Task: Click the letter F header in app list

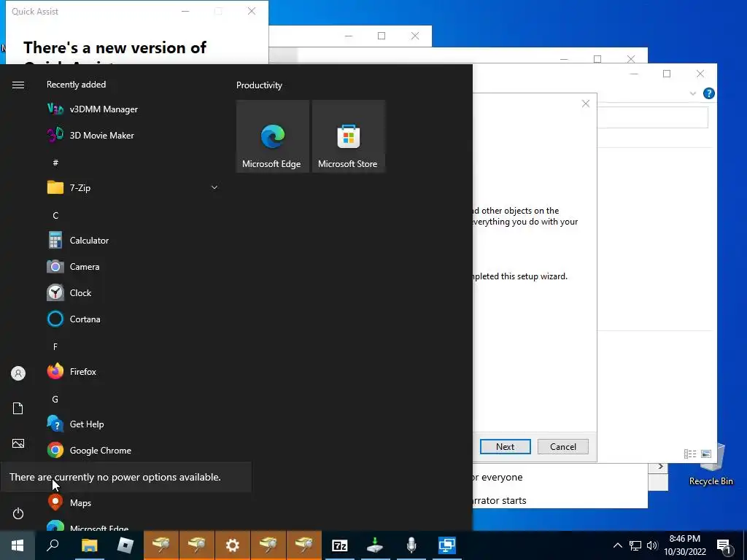Action: tap(55, 346)
